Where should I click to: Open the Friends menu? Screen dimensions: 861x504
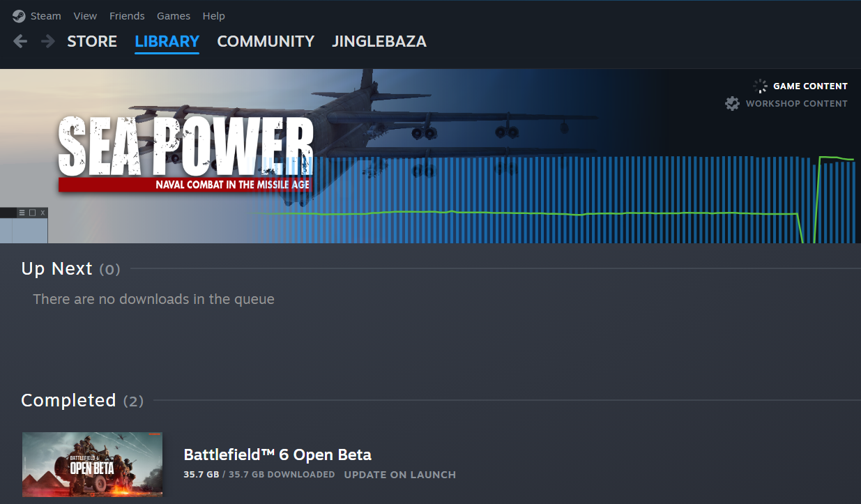[127, 16]
